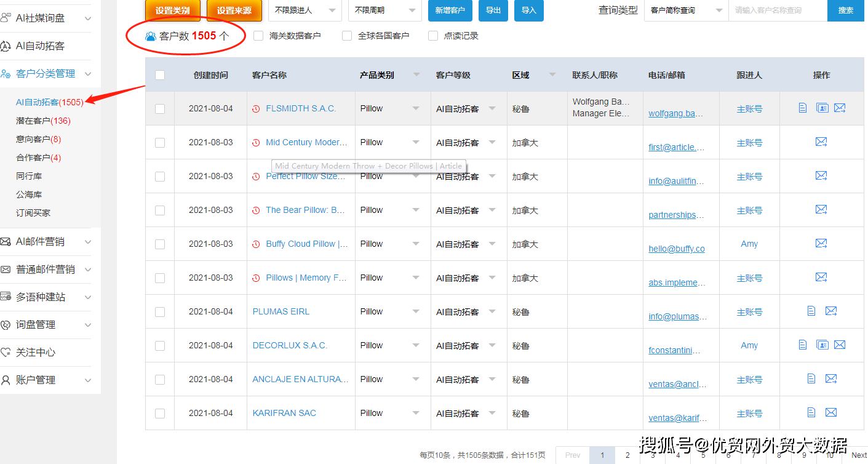
Task: Click the 新增客户 button
Action: click(450, 10)
